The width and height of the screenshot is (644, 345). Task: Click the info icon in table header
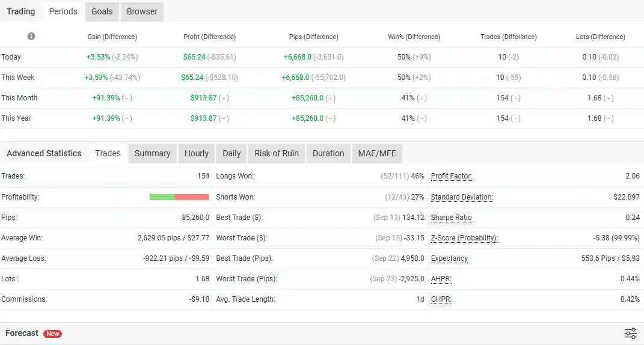31,36
